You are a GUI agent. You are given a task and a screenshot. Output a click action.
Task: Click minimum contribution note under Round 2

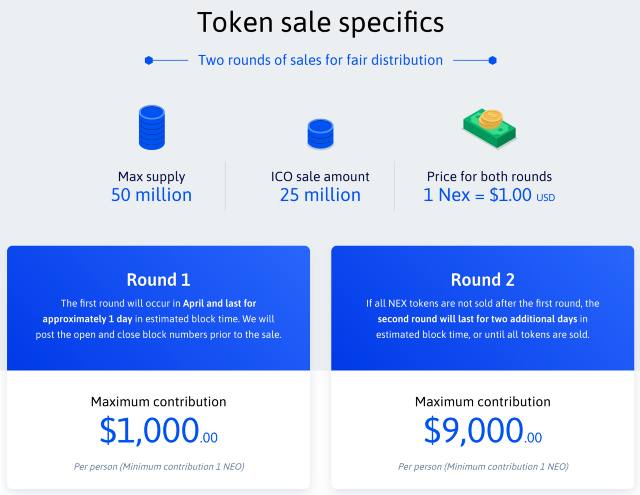(x=483, y=467)
